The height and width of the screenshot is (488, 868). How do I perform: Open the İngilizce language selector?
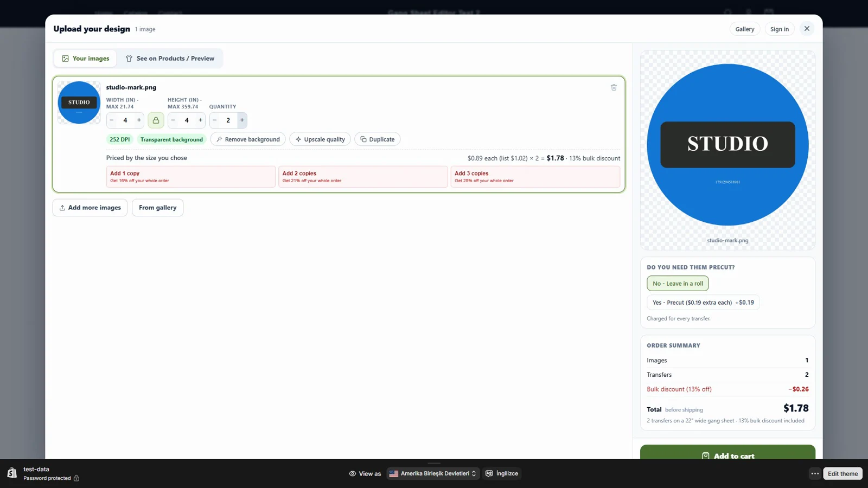coord(502,473)
